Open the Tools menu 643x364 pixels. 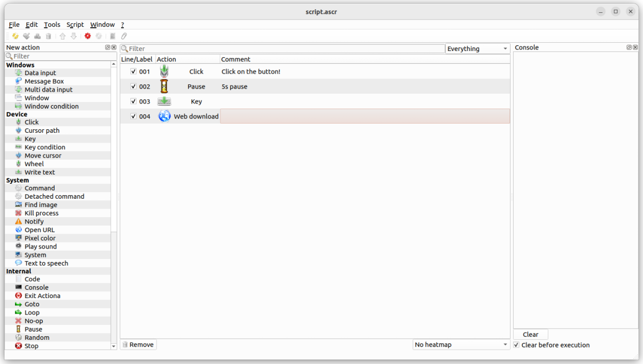tap(52, 25)
